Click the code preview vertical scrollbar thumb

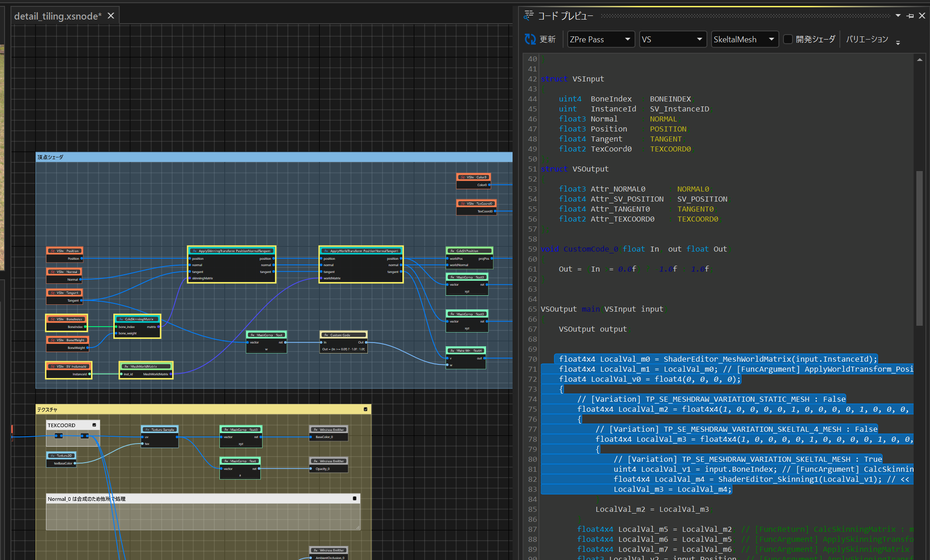(919, 248)
